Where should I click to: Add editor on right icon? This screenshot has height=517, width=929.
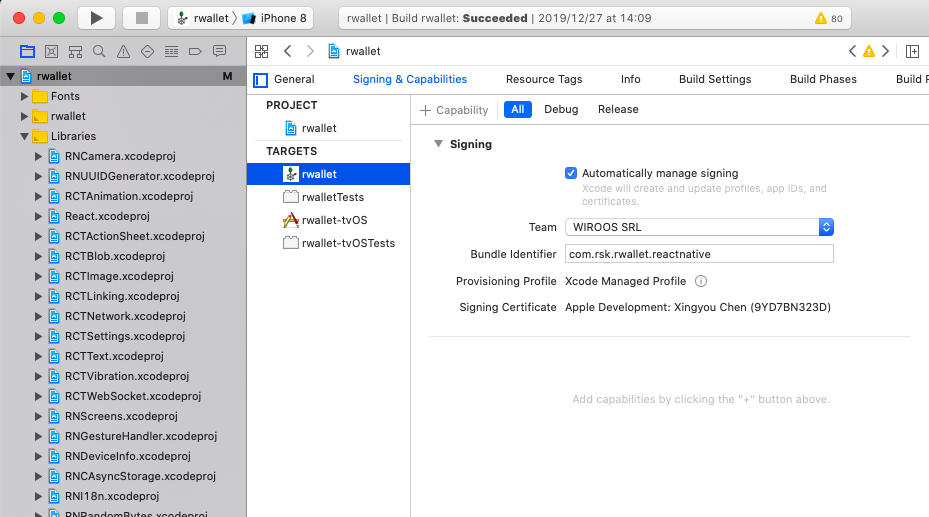(912, 52)
